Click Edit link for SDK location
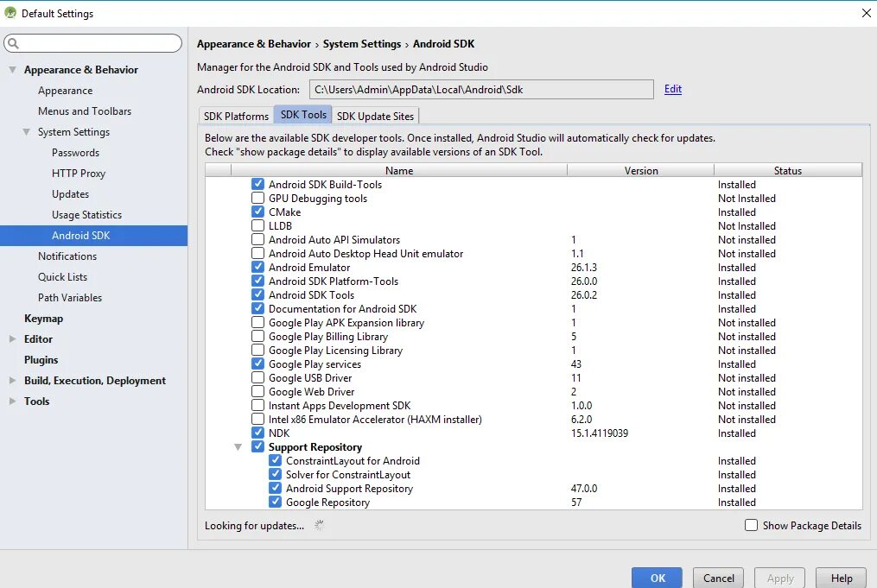The image size is (877, 588). tap(673, 89)
